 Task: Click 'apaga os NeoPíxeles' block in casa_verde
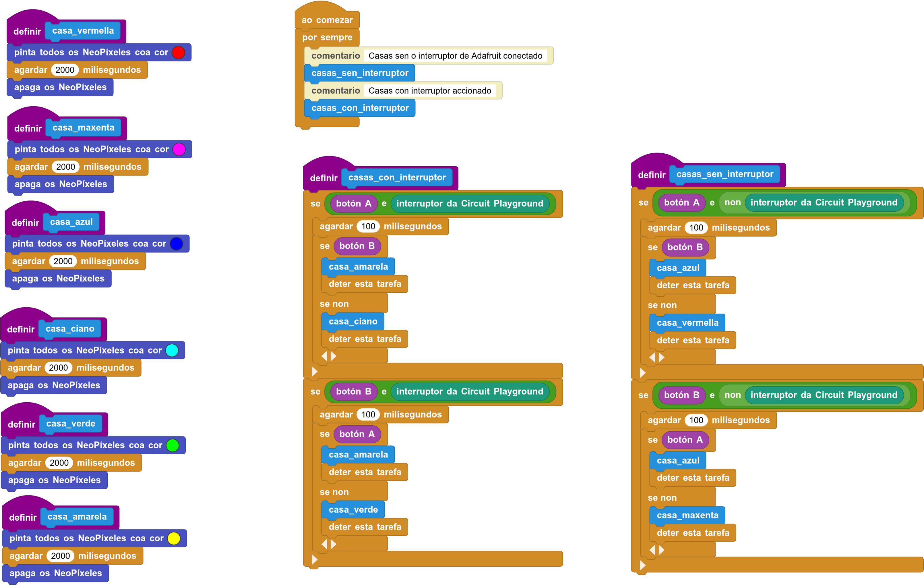pyautogui.click(x=55, y=480)
